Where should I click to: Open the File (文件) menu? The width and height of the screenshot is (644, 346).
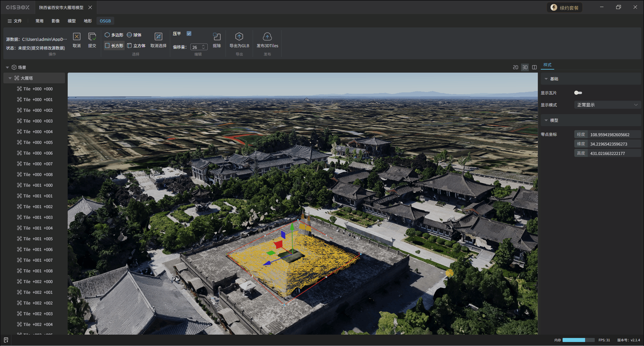15,21
